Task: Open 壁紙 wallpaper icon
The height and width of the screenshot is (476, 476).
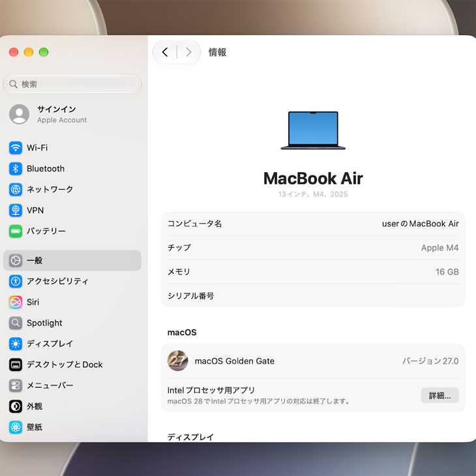Action: (16, 428)
